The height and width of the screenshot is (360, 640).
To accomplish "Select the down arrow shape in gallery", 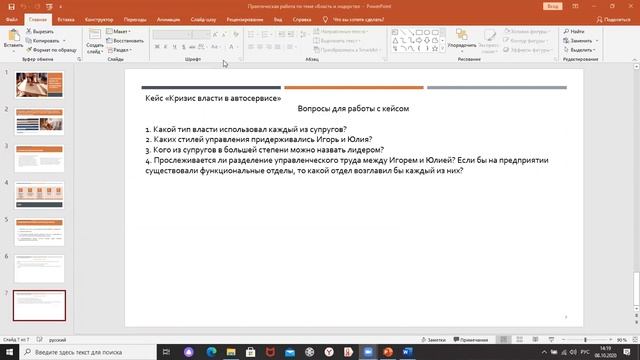I will point(427,40).
